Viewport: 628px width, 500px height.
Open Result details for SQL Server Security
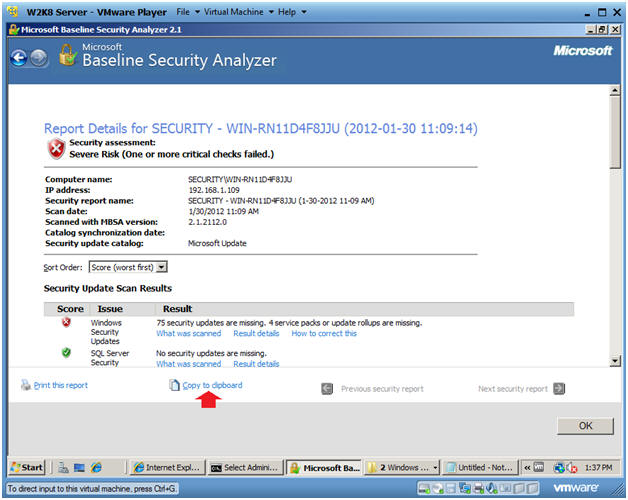256,364
